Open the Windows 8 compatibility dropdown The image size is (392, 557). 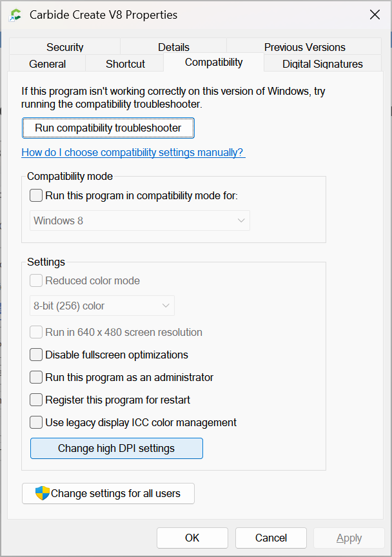click(140, 220)
